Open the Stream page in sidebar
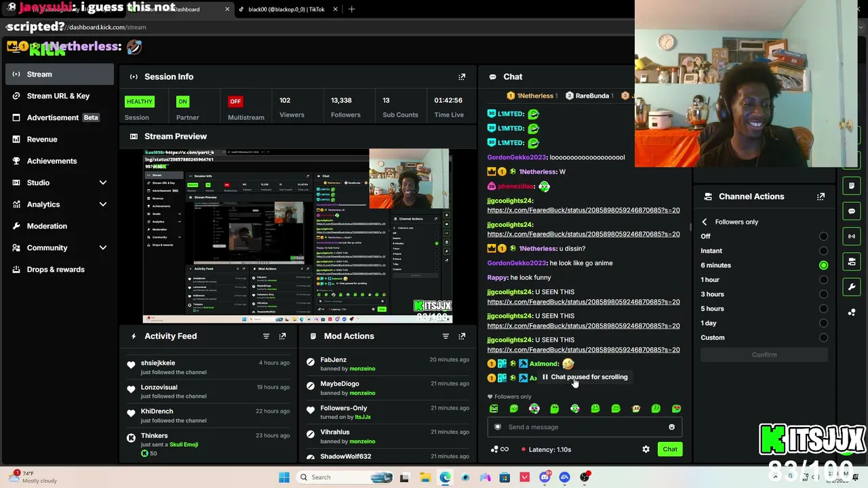The image size is (868, 488). (60, 74)
